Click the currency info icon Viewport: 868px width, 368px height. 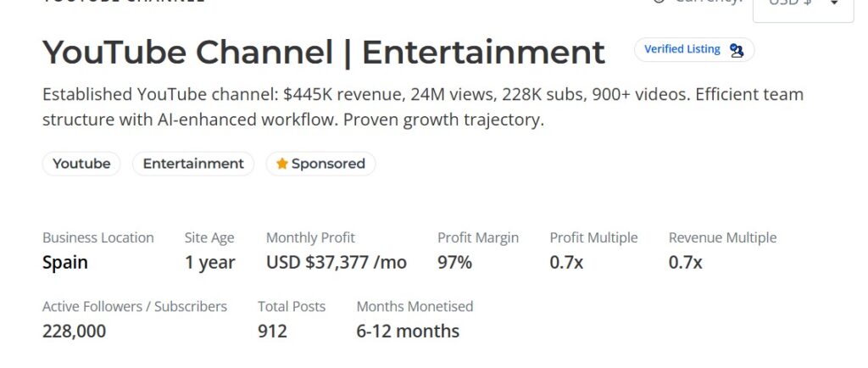[x=659, y=2]
